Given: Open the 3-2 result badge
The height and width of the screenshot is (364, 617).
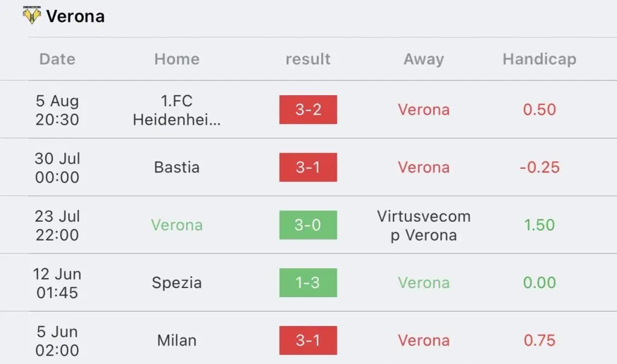Looking at the screenshot, I should pos(308,110).
